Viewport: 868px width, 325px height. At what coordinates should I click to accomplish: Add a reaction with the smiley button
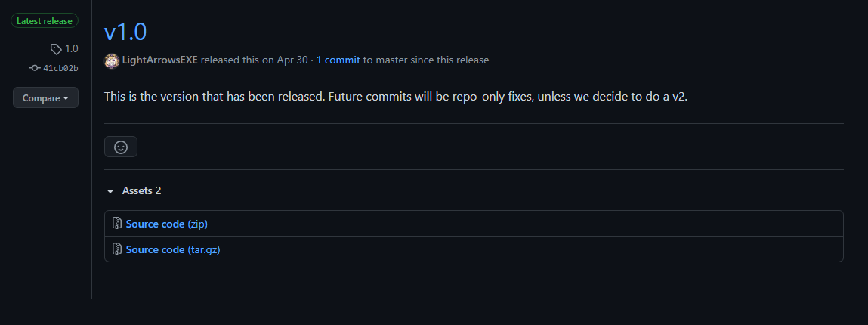(121, 147)
